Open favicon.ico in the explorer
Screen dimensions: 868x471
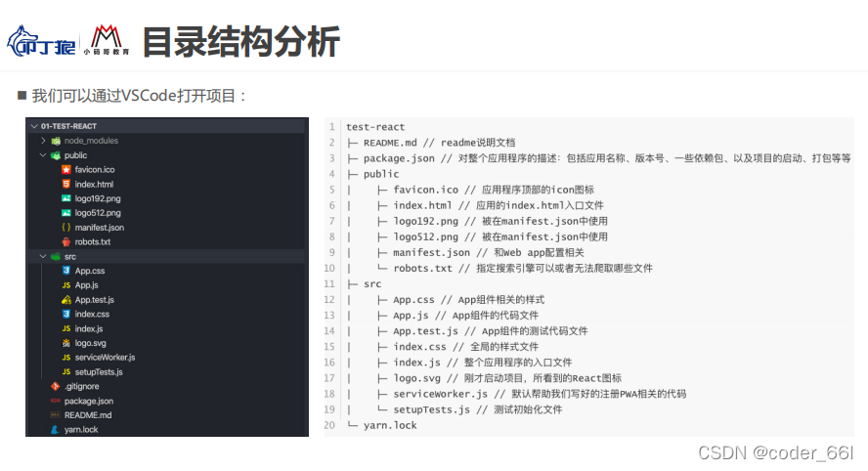tap(95, 169)
